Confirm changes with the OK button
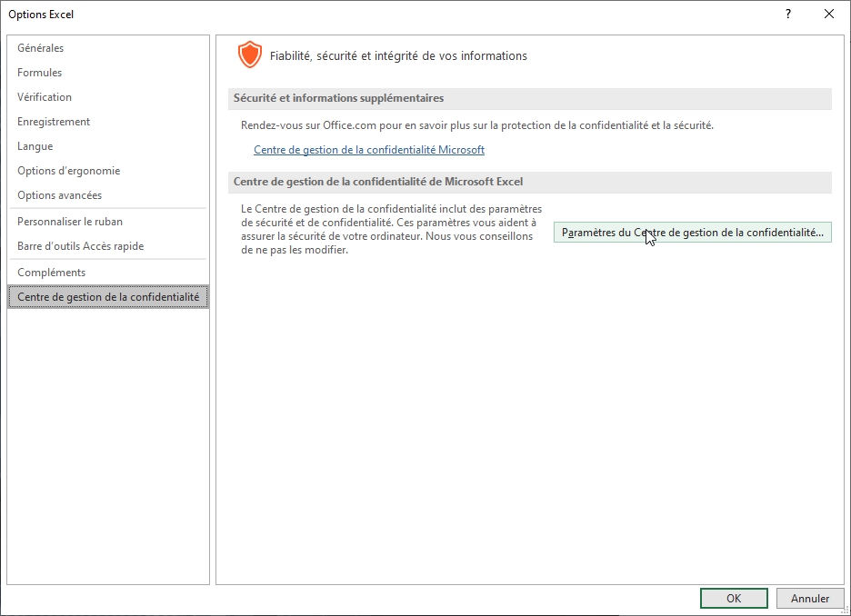Screen dimensions: 851x616 coord(733,598)
